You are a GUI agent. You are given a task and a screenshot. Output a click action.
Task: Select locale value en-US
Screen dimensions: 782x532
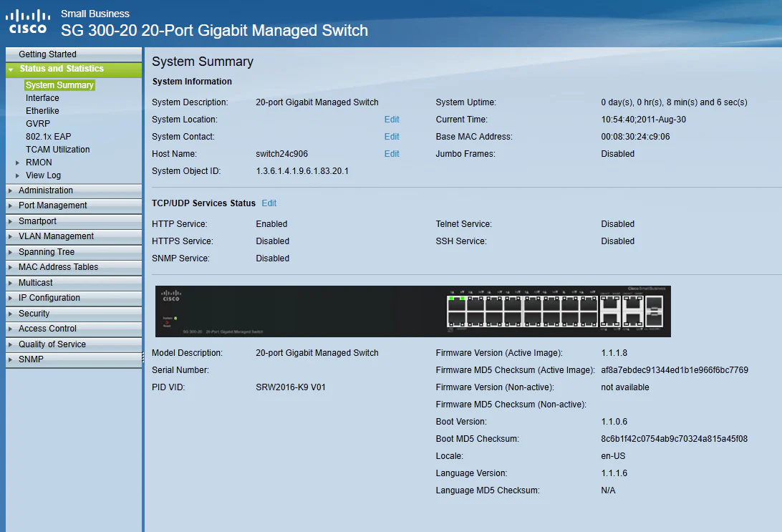(613, 456)
